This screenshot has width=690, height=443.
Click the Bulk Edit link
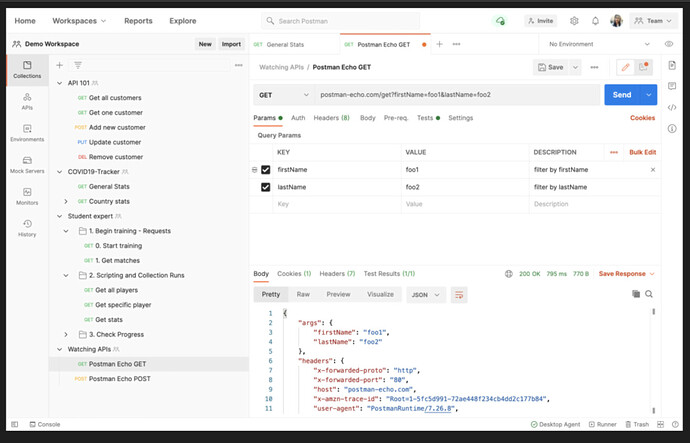(642, 152)
